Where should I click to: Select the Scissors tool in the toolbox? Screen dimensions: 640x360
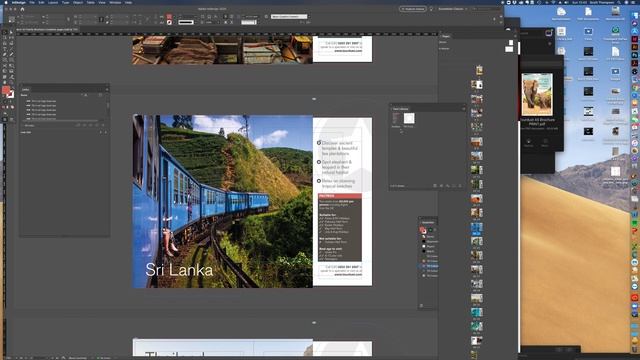(5, 65)
